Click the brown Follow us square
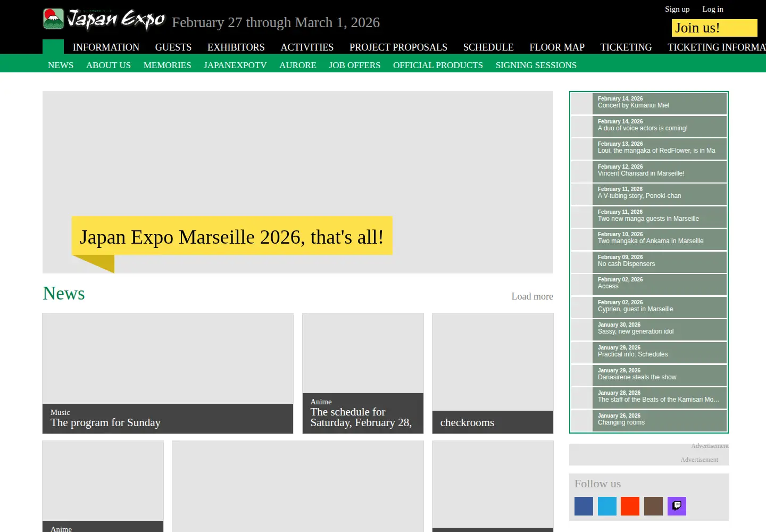Viewport: 766px width, 532px height. click(653, 506)
